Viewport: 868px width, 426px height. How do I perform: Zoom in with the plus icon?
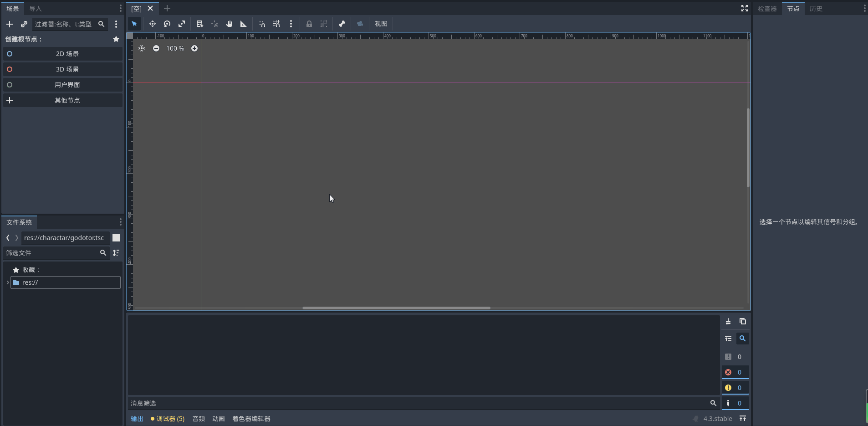(194, 48)
